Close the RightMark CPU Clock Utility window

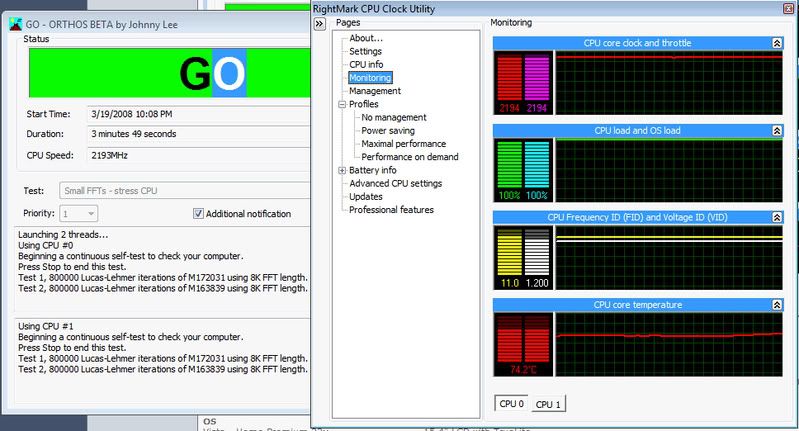coord(788,9)
